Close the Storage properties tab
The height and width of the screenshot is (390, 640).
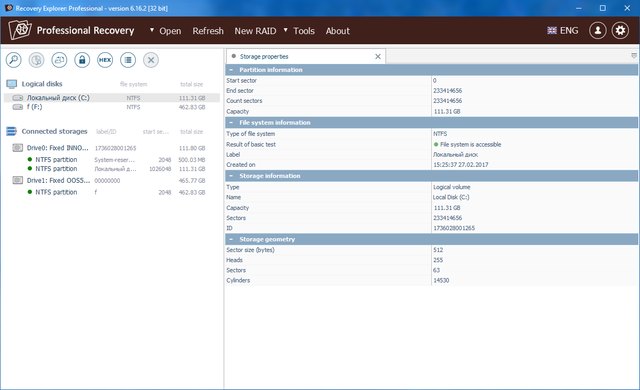point(378,57)
